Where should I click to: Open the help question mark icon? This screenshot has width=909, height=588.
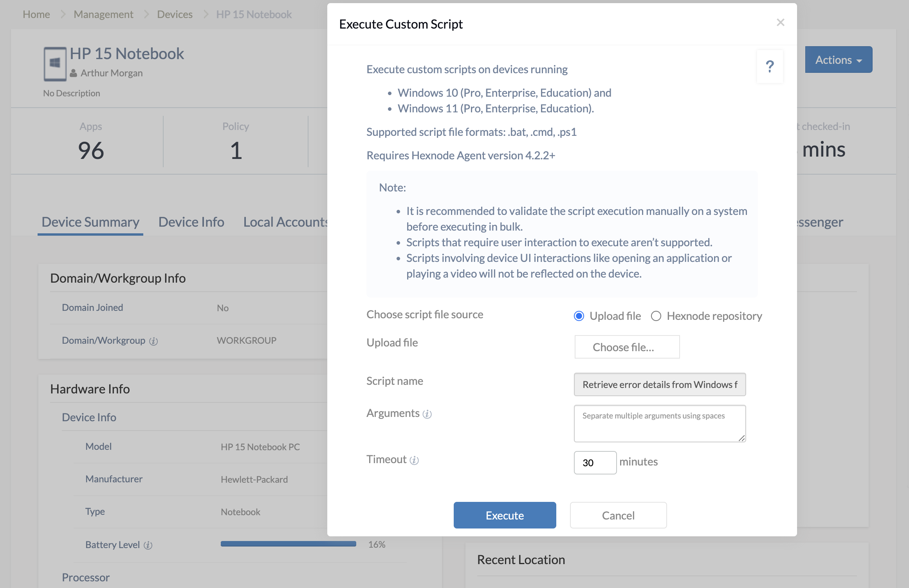click(770, 67)
